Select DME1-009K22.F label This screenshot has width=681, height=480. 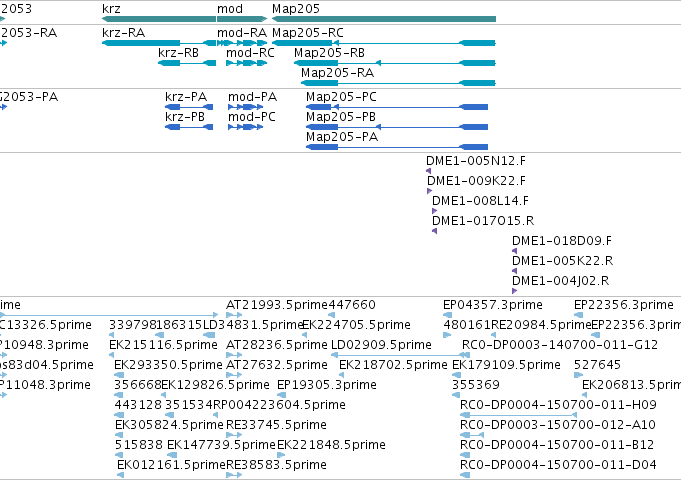pyautogui.click(x=476, y=181)
